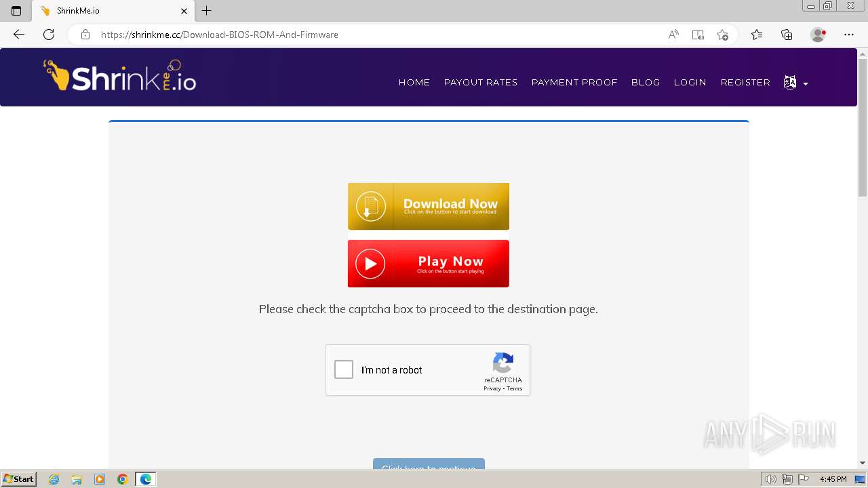
Task: Click the reCAPTCHA Terms link
Action: pyautogui.click(x=515, y=389)
